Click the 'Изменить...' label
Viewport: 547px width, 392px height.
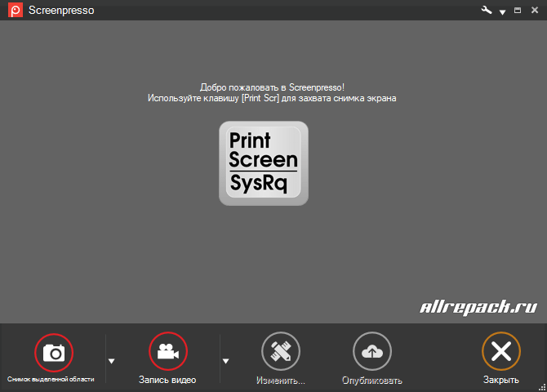(x=281, y=380)
